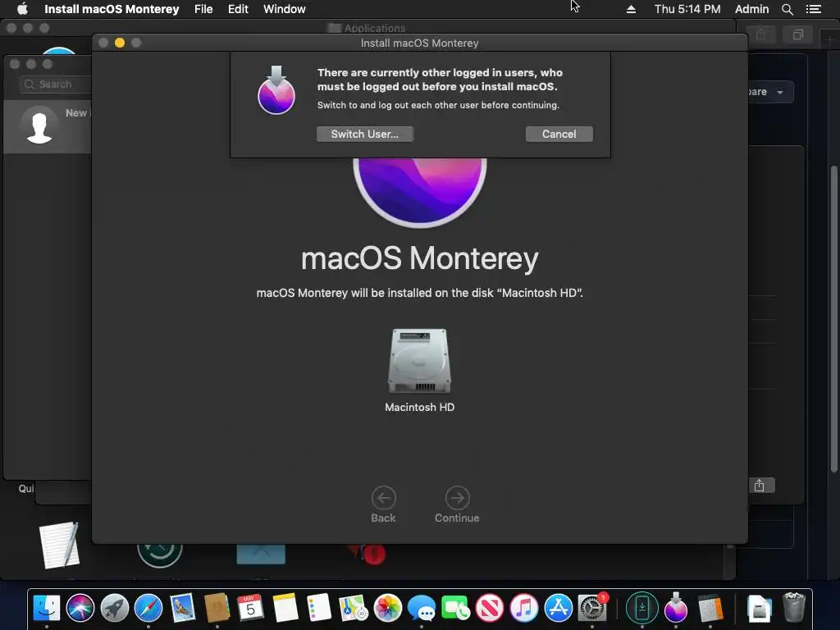Image resolution: width=840 pixels, height=630 pixels.
Task: Open Music from the Dock
Action: click(x=524, y=608)
